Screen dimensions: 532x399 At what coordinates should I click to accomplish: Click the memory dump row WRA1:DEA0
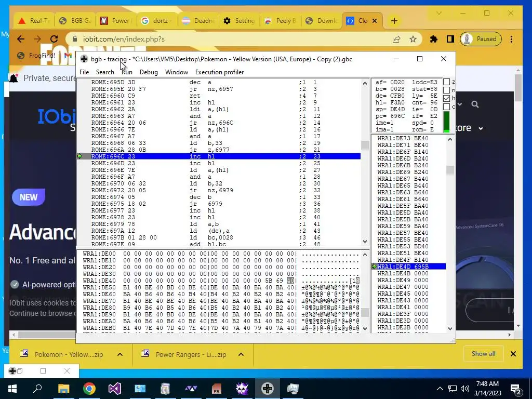221,321
